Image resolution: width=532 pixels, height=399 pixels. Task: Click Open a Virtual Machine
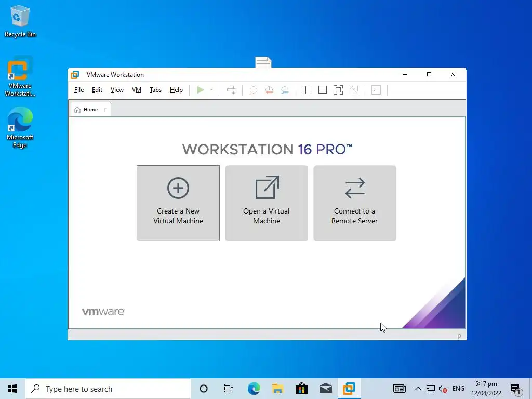point(267,203)
